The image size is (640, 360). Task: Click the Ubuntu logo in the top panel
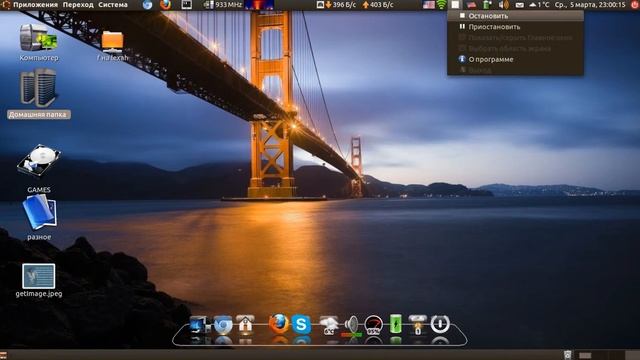pos(6,5)
